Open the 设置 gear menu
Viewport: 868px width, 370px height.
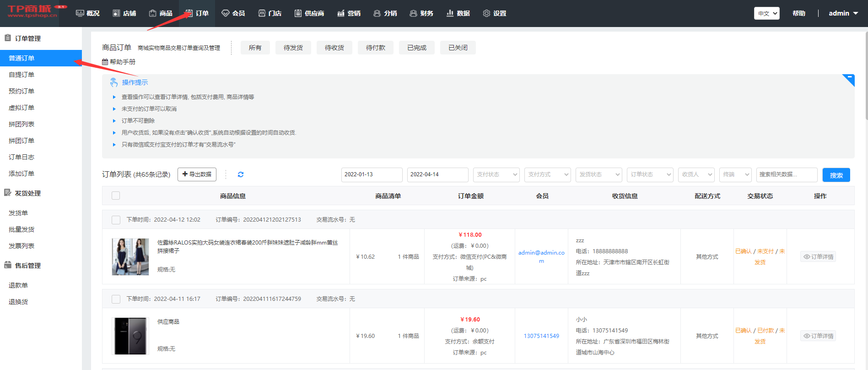pos(495,13)
